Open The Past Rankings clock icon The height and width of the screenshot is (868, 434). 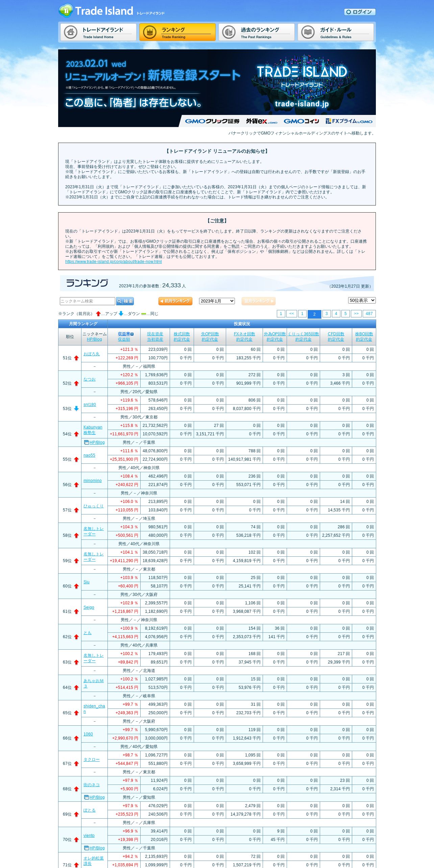tap(229, 32)
